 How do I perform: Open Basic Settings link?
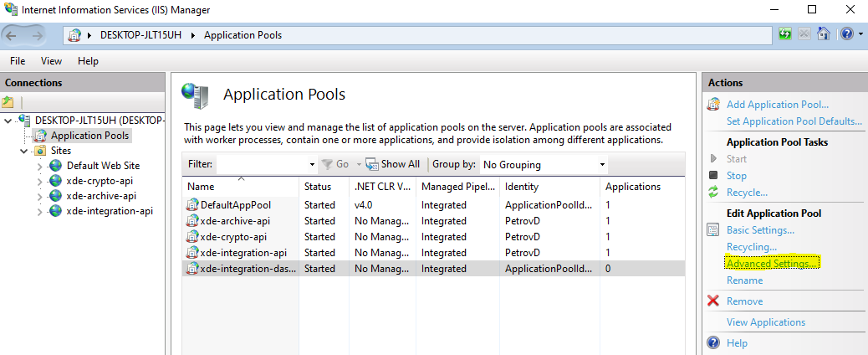pos(761,229)
